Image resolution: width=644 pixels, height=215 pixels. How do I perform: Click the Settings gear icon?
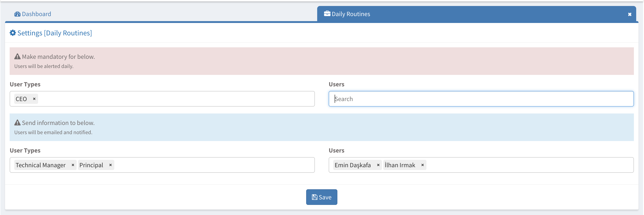click(x=13, y=33)
